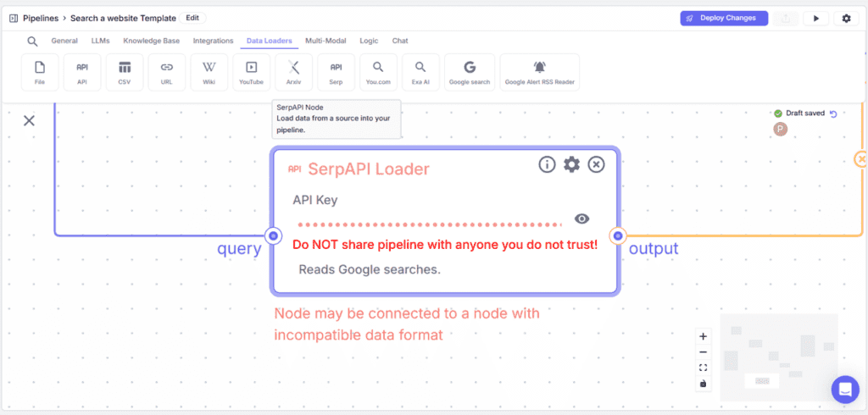Viewport: 868px width, 415px height.
Task: Toggle canvas lock in zoom controls
Action: (x=703, y=384)
